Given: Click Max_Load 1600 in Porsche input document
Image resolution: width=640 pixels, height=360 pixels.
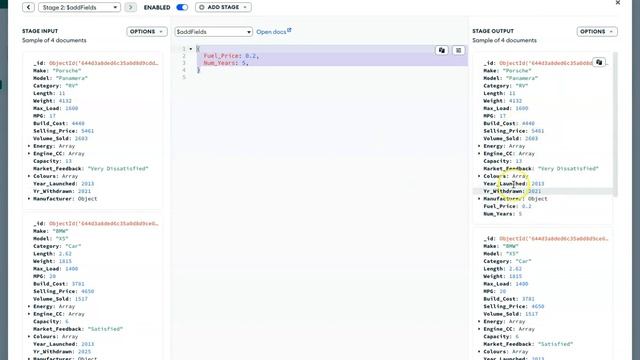Looking at the screenshot, I should [x=56, y=108].
